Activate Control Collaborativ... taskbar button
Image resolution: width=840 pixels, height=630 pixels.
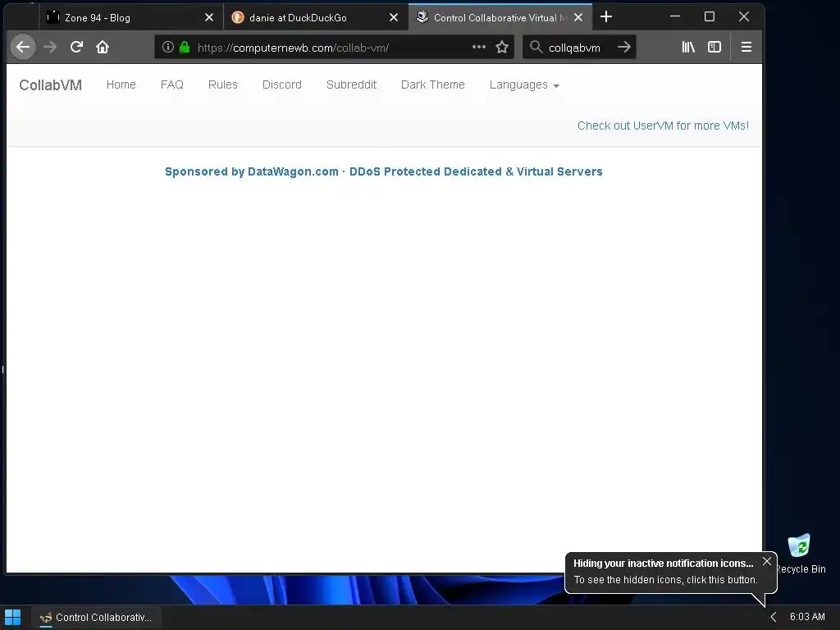point(96,618)
